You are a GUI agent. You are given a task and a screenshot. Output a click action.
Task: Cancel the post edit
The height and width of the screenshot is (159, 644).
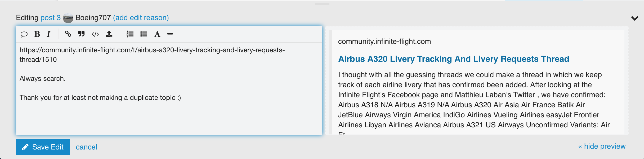click(86, 147)
